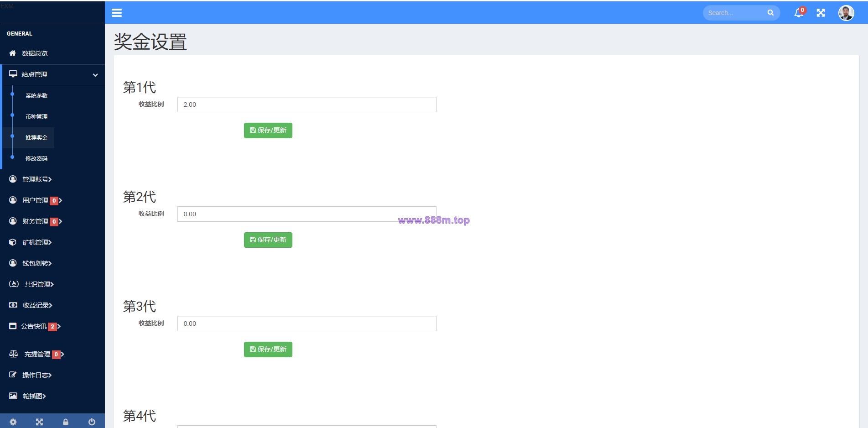Image resolution: width=868 pixels, height=428 pixels.
Task: Click the icon beside 钱包划转
Action: pyautogui.click(x=13, y=263)
